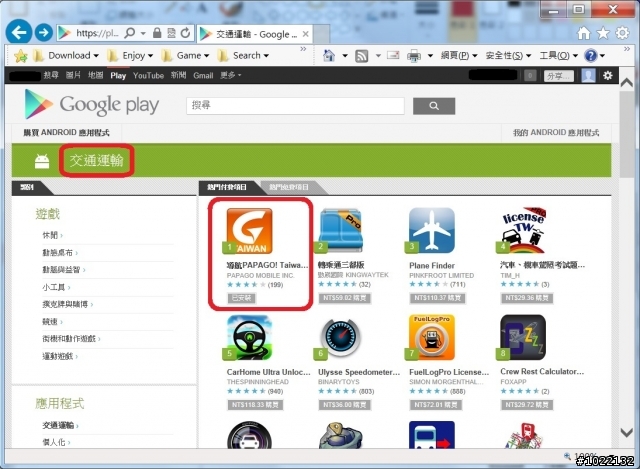Image resolution: width=640 pixels, height=469 pixels.
Task: Click the Google Play search magnifier button
Action: [434, 106]
